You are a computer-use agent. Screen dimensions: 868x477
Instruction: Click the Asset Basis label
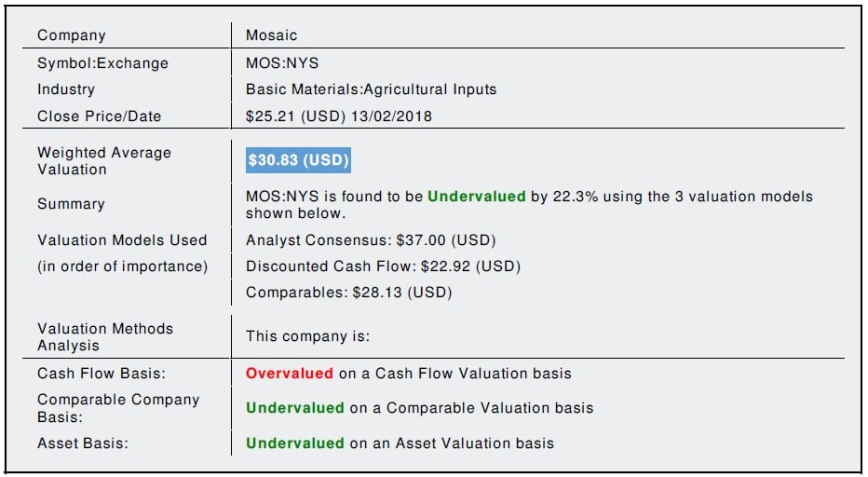(x=82, y=443)
